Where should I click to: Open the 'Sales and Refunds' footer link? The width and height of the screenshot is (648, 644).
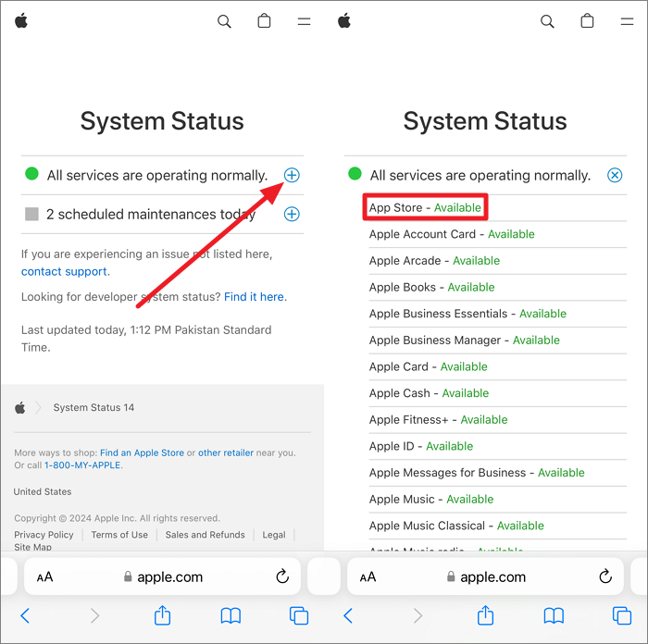(205, 535)
